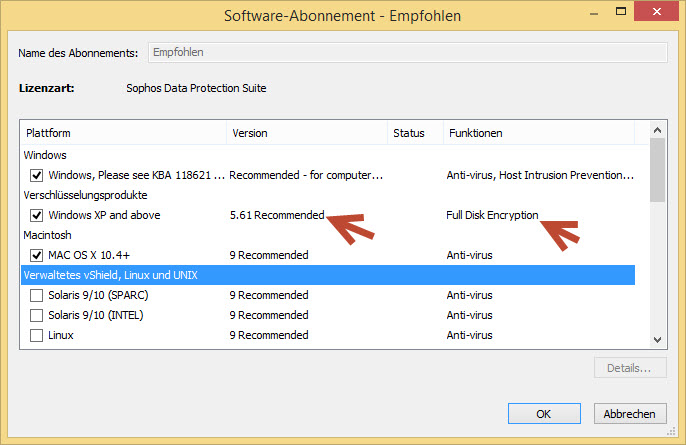The image size is (686, 445).
Task: Open the Linux 9 Recommended version field
Action: (269, 335)
